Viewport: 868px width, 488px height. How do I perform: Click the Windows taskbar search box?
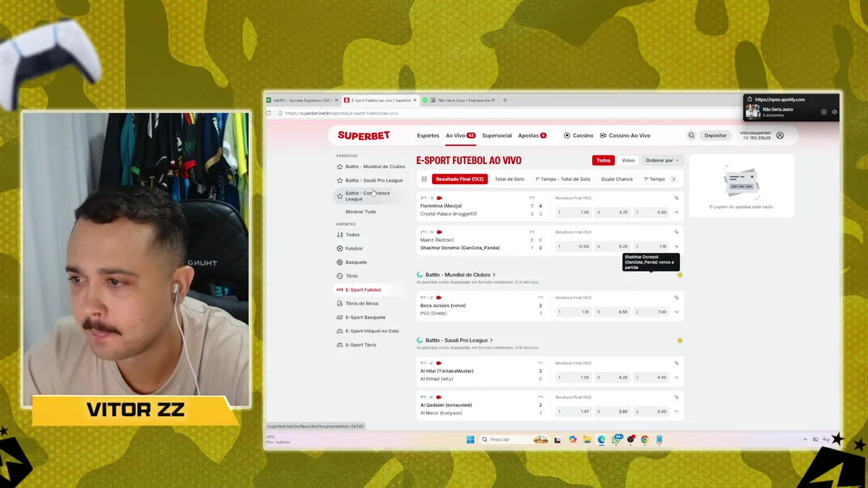click(x=514, y=439)
